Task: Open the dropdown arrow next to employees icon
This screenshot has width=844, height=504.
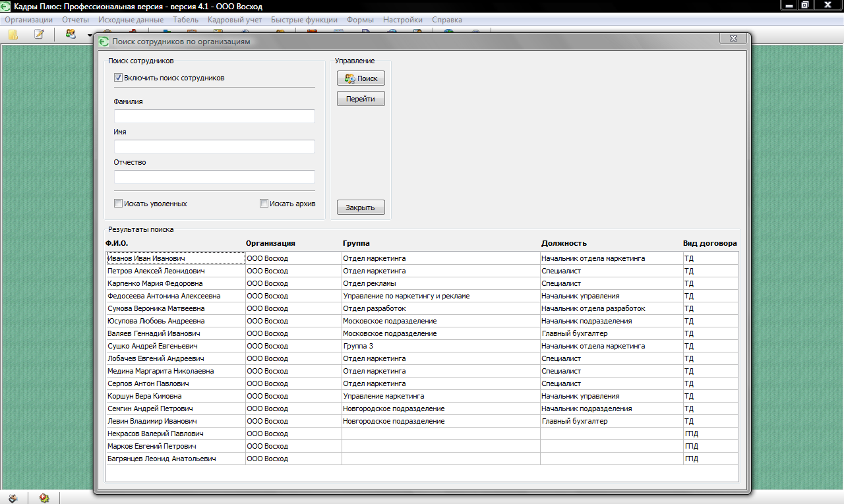Action: tap(89, 36)
